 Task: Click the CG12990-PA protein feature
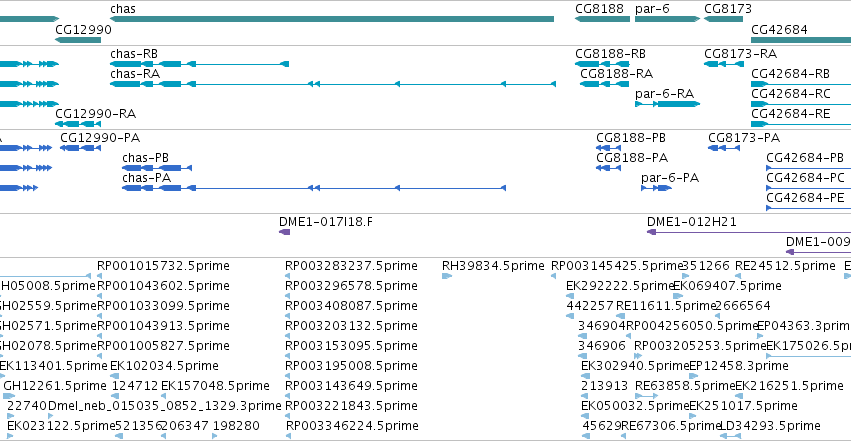(80, 148)
